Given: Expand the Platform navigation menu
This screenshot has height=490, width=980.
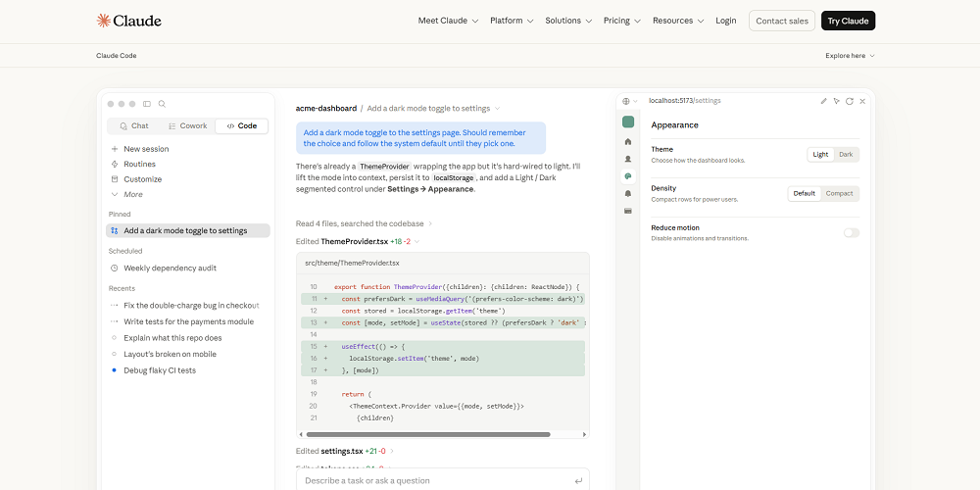Looking at the screenshot, I should pyautogui.click(x=512, y=21).
